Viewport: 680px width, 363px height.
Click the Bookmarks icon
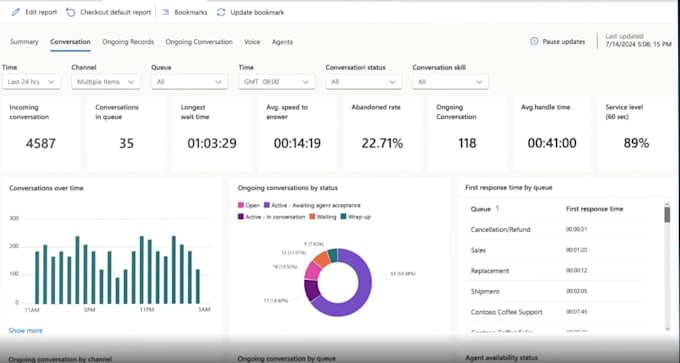coord(165,12)
